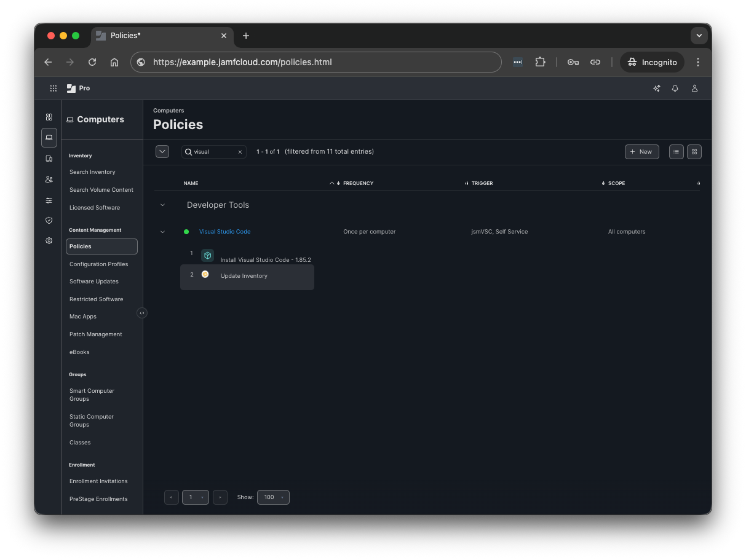Open the filter dropdown left of search

[x=162, y=152]
